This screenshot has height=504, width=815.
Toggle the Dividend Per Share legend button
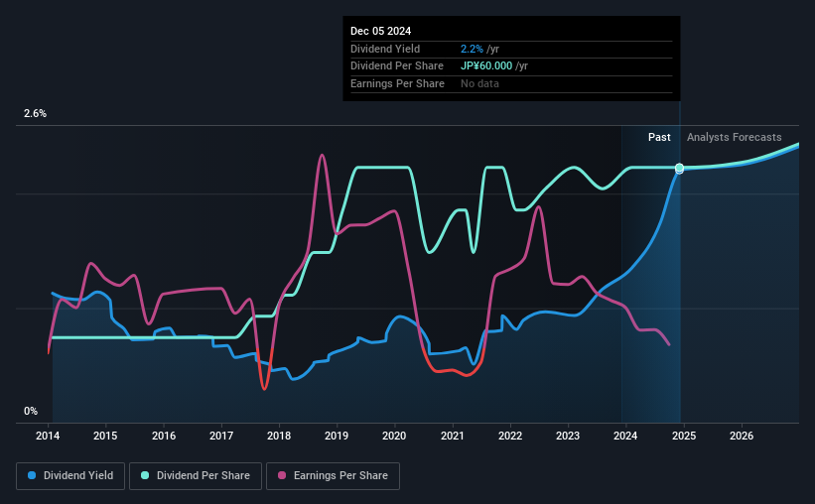[196, 476]
